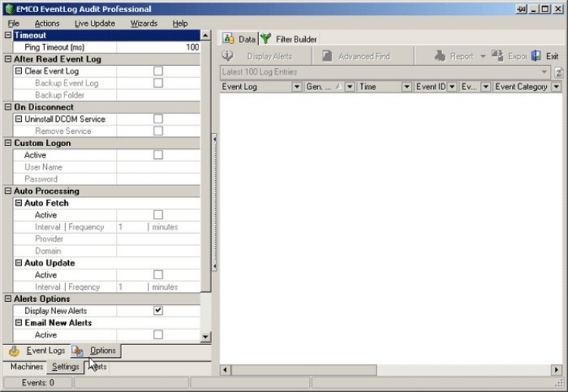Collapse the Auto Update group
Screen dimensions: 568x392
click(18, 263)
